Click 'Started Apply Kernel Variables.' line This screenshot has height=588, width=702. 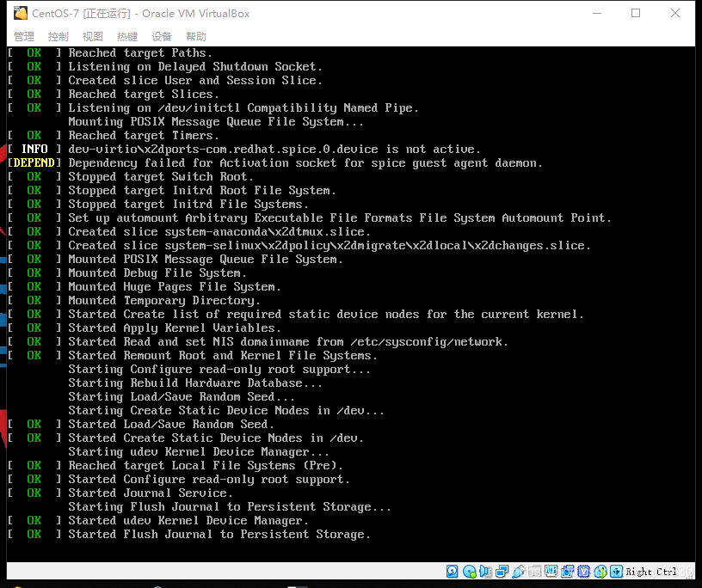pyautogui.click(x=175, y=328)
